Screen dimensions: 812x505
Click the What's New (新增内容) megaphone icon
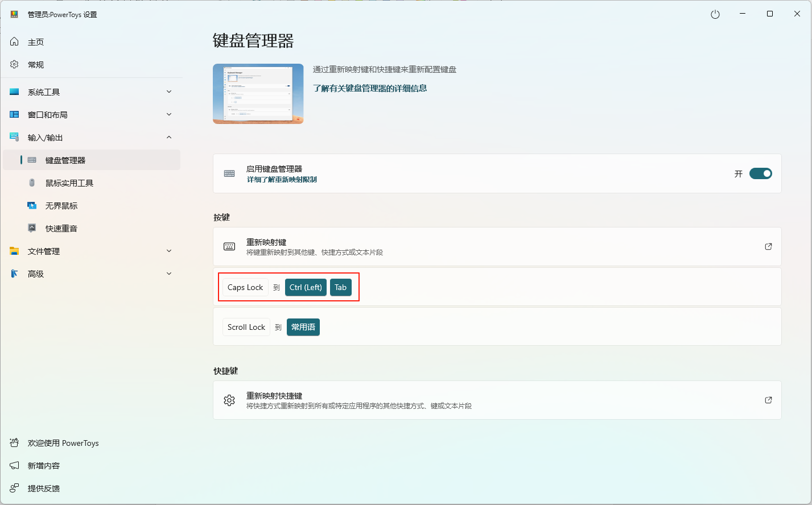[x=14, y=465]
